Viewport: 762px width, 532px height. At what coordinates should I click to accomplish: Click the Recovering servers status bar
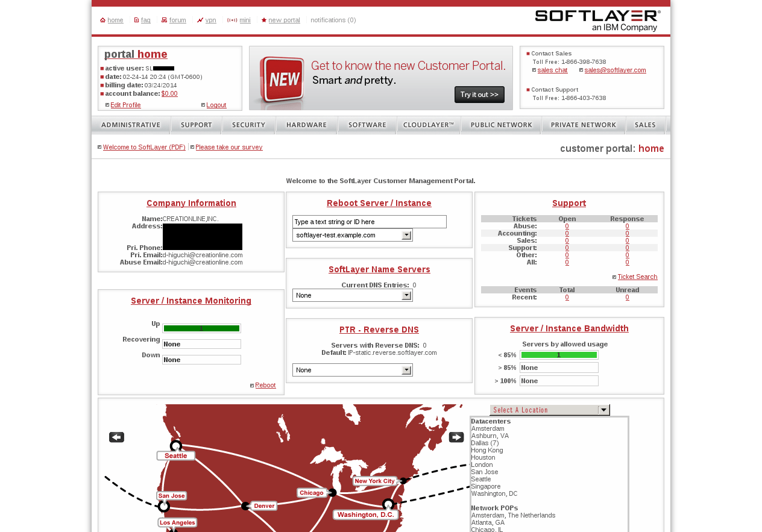coord(201,344)
